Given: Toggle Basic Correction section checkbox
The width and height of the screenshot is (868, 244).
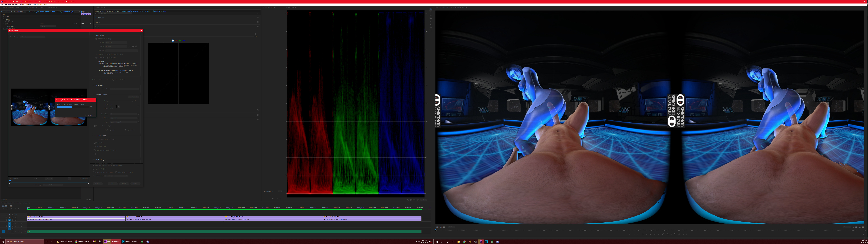Looking at the screenshot, I should click(x=258, y=18).
